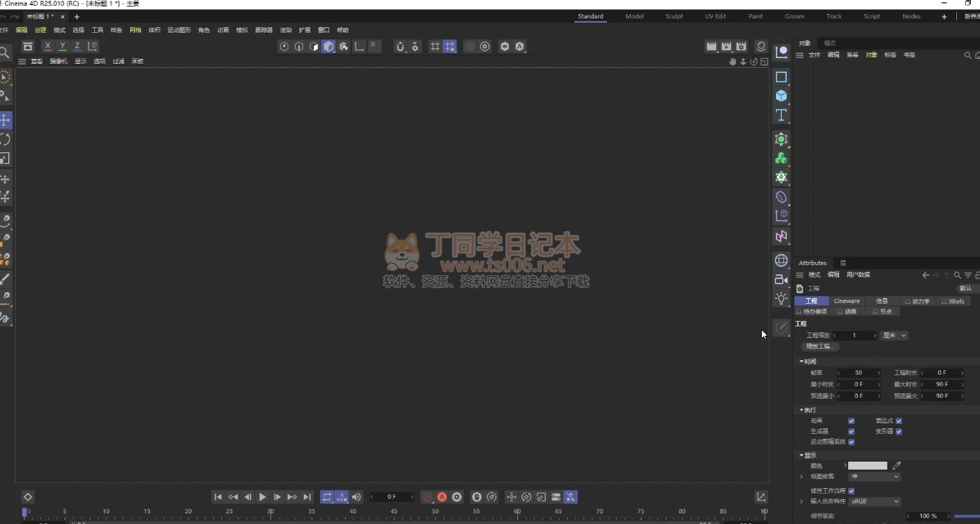Open the 厘米 unit dropdown
980x524 pixels.
pyautogui.click(x=894, y=336)
